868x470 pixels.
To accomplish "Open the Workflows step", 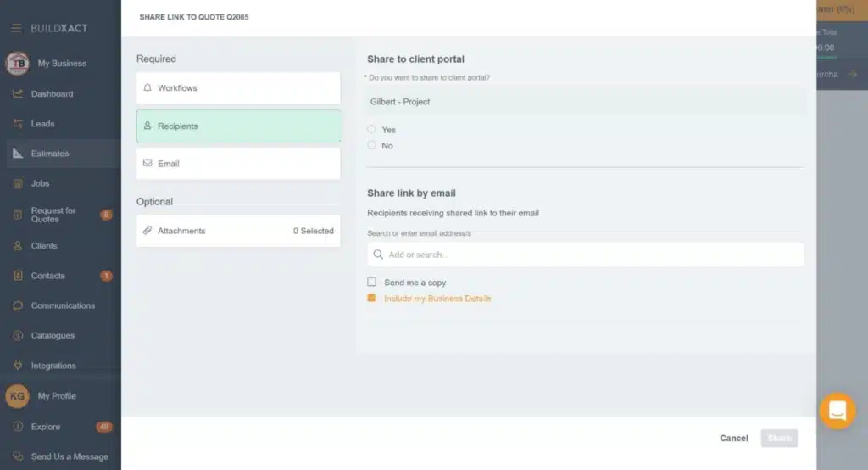I will 238,88.
